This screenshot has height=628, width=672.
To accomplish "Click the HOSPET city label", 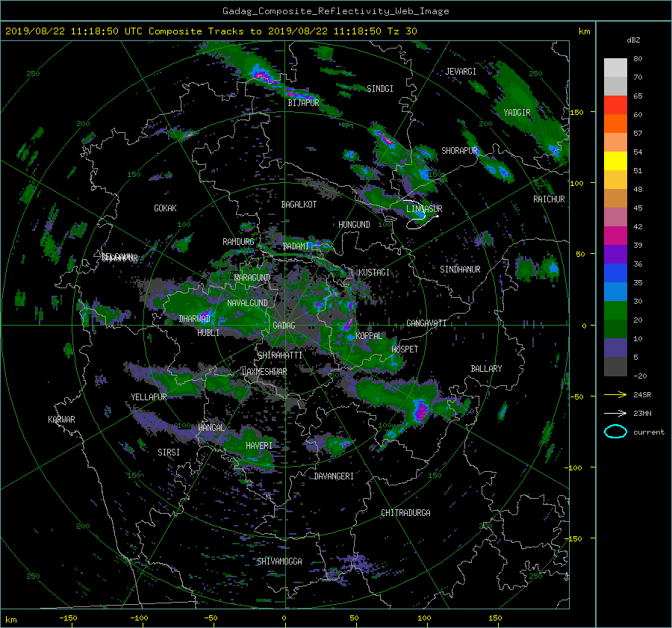I will click(x=405, y=349).
